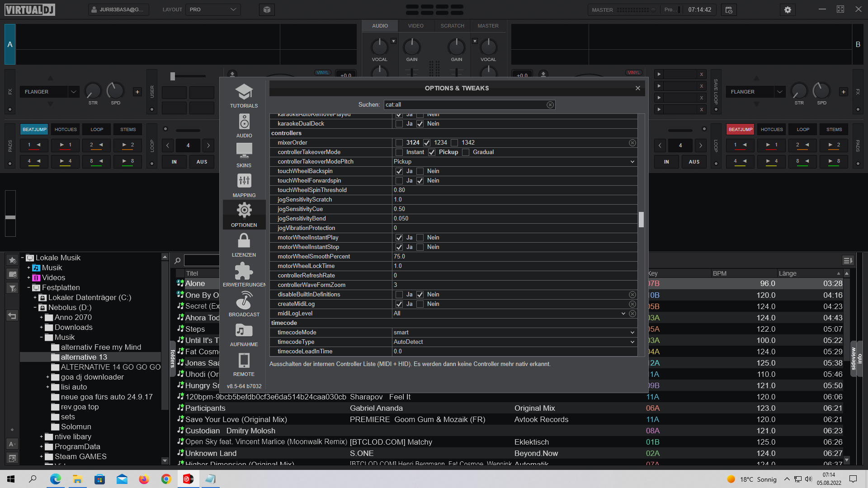Open the Layout PRO dropdown
This screenshot has height=488, width=868.
click(213, 9)
